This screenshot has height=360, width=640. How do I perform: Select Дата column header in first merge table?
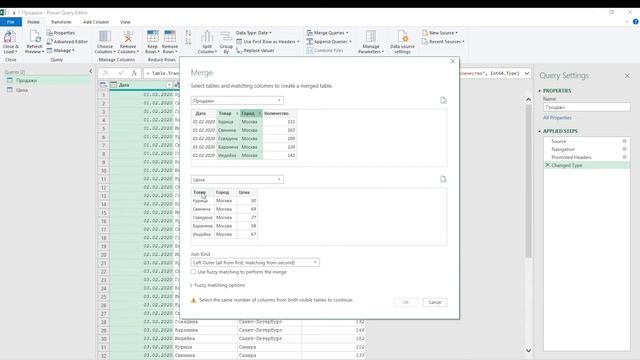(x=203, y=113)
